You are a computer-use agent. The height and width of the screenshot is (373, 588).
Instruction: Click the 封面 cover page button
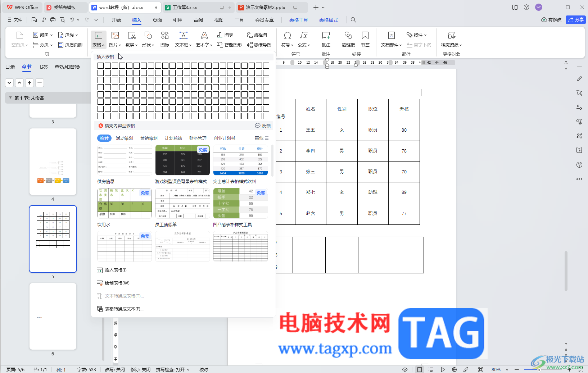[42, 35]
